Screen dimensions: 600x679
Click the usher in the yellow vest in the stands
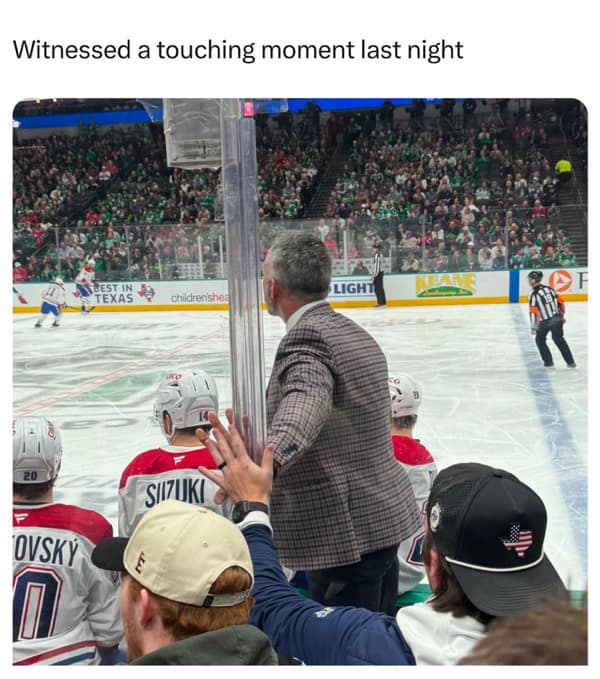tap(563, 169)
